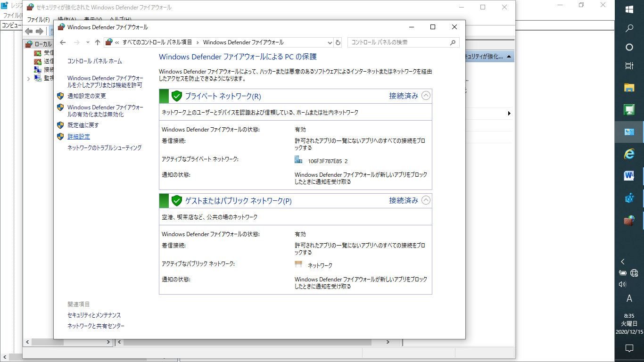This screenshot has width=644, height=362.
Task: Click the shield icon beside 詳細設定
Action: tap(60, 137)
